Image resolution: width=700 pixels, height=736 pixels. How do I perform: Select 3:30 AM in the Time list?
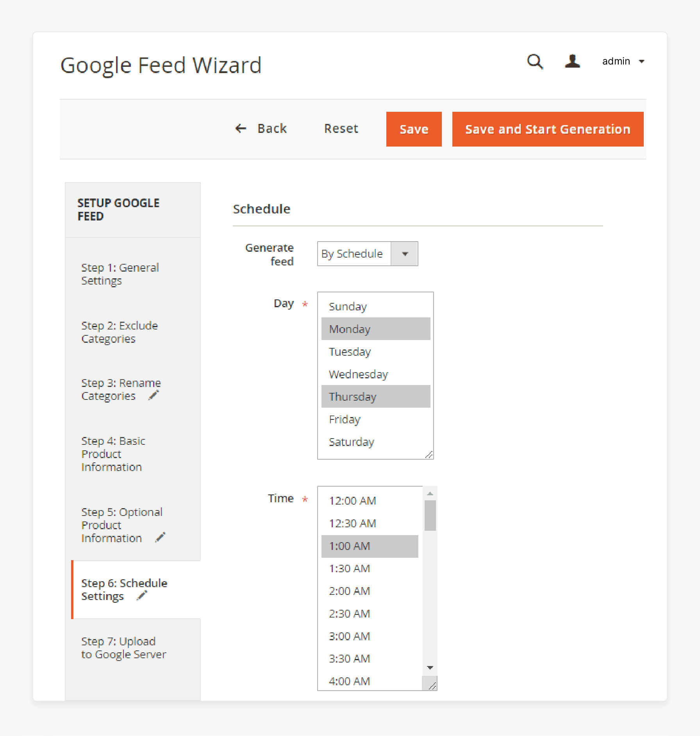(370, 659)
